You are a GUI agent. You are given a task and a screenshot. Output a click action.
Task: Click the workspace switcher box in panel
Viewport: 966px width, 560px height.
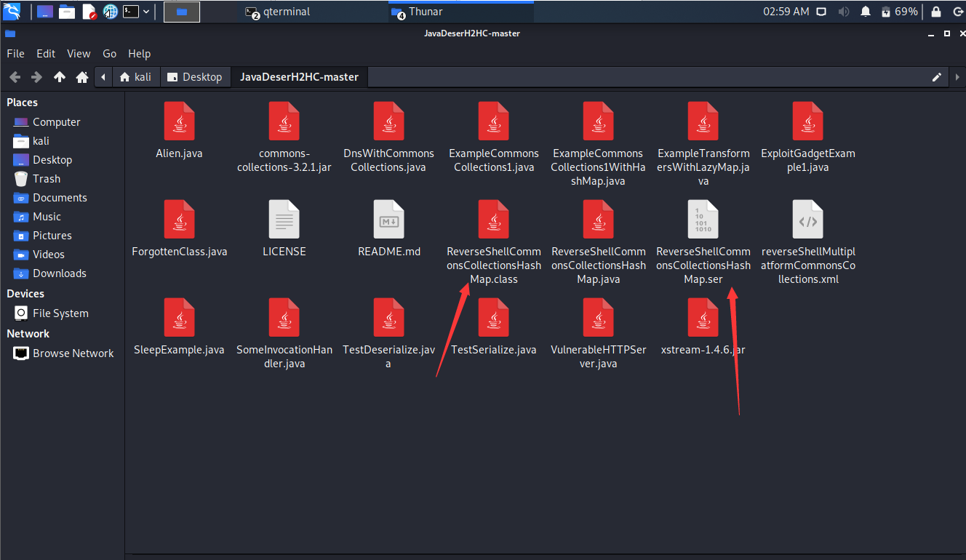(x=182, y=12)
